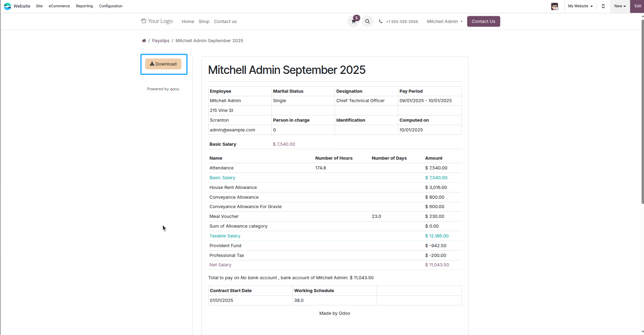Click the search magnifier icon

(367, 22)
